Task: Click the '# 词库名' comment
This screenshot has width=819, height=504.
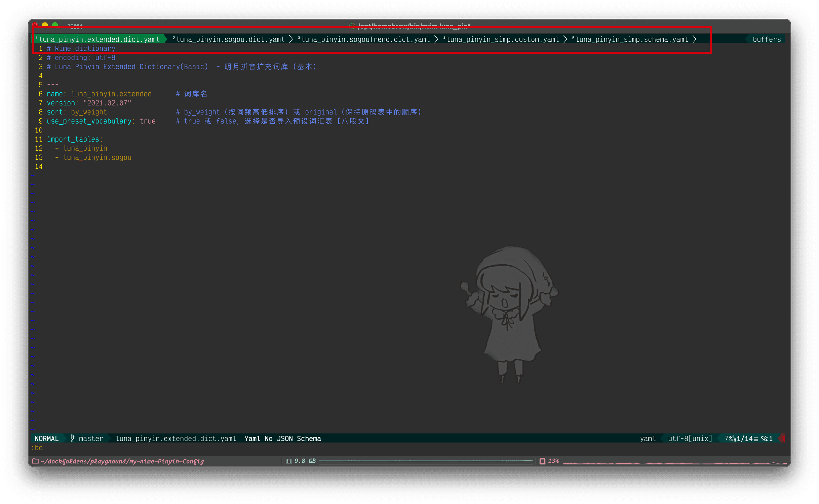Action: pos(192,94)
